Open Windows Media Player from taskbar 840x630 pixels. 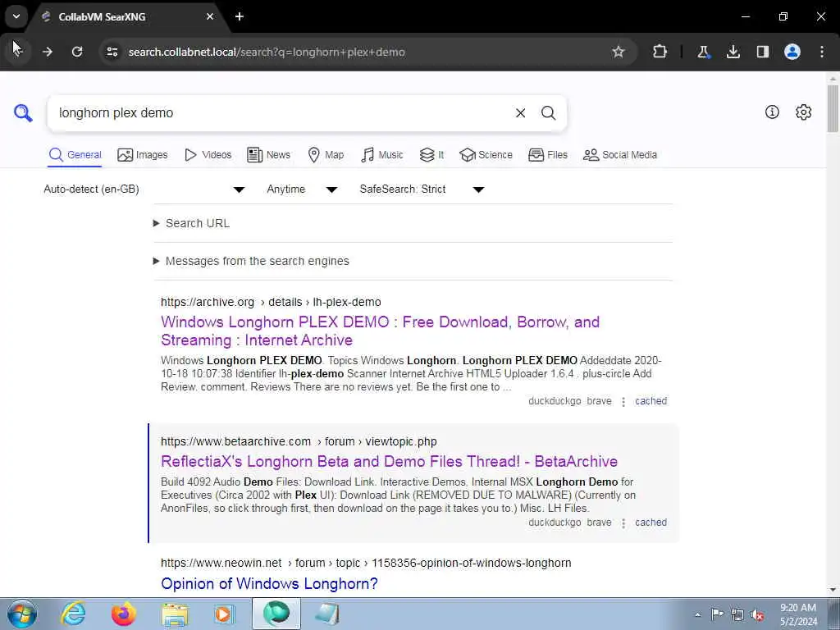click(x=225, y=614)
